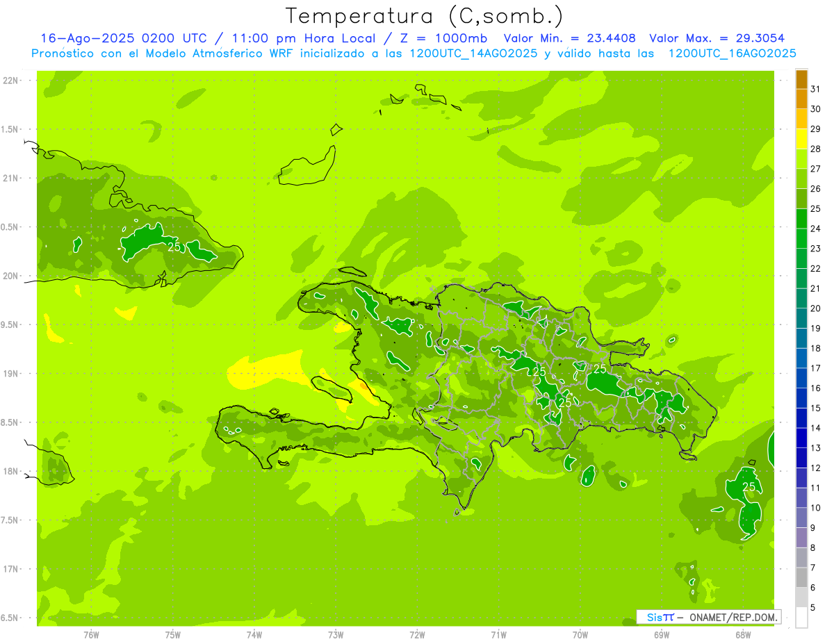Click the 'ONAMET/REP.DOM.' credit label

click(733, 617)
